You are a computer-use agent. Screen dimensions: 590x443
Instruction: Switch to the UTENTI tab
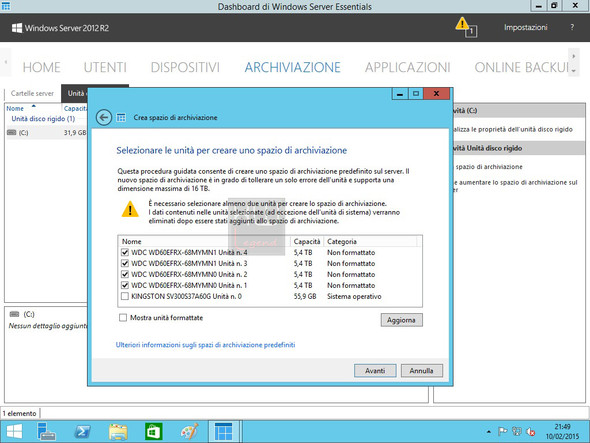(105, 67)
